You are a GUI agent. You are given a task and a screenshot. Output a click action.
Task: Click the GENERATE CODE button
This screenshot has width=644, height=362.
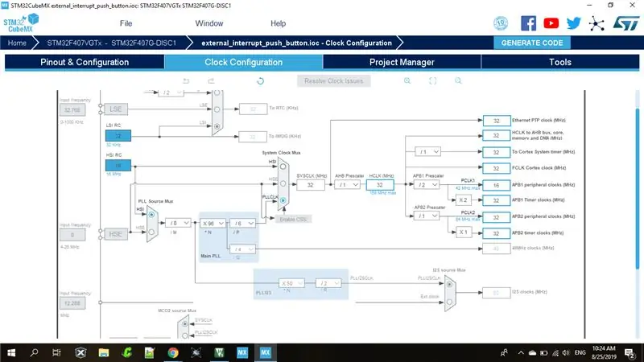click(532, 43)
